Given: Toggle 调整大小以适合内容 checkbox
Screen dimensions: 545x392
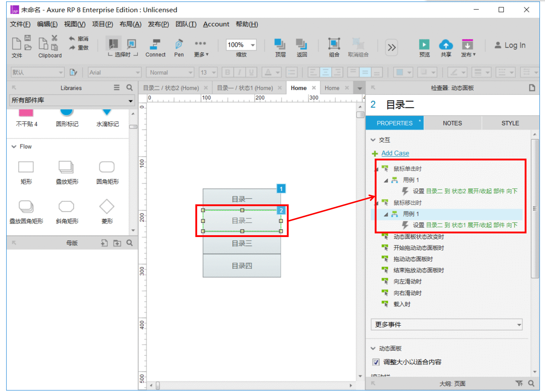Looking at the screenshot, I should (x=376, y=362).
